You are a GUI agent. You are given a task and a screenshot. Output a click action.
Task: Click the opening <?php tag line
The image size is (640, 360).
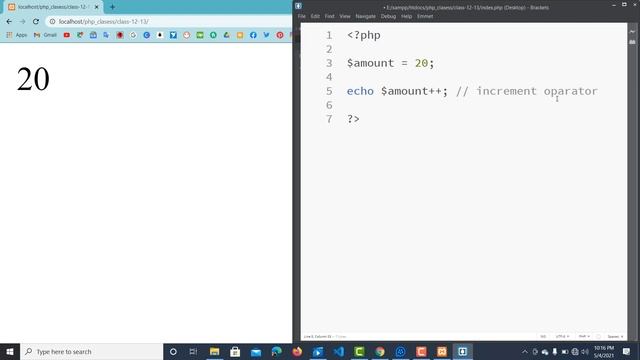(364, 36)
